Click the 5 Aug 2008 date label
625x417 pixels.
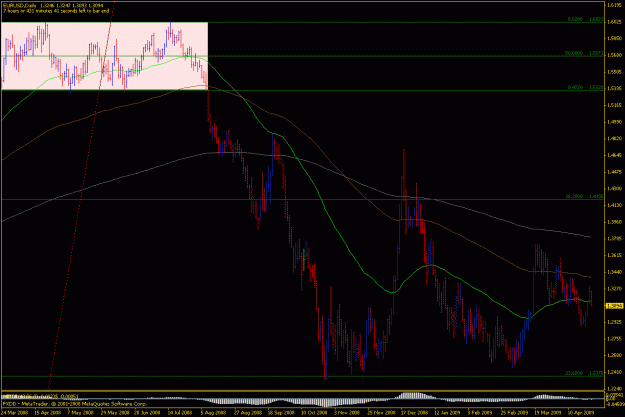[213, 413]
